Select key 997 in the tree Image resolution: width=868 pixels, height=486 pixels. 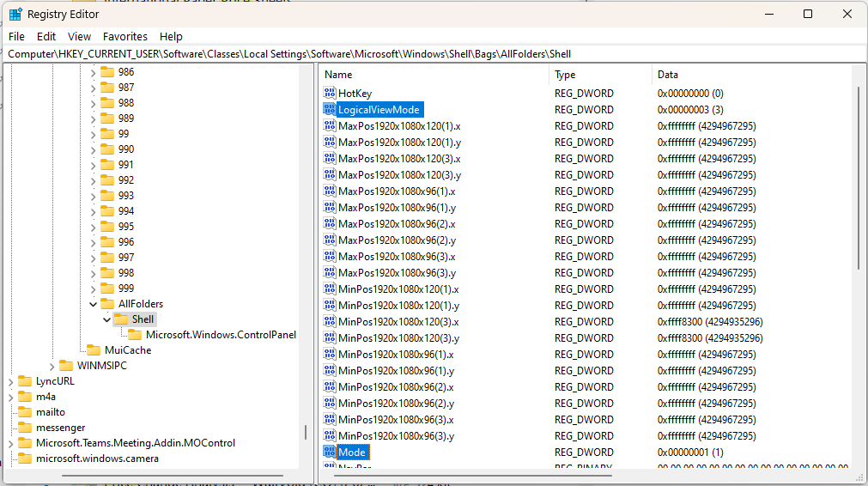tap(125, 258)
